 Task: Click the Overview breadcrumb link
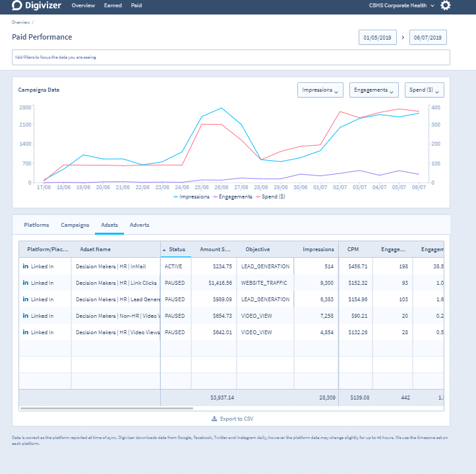20,22
